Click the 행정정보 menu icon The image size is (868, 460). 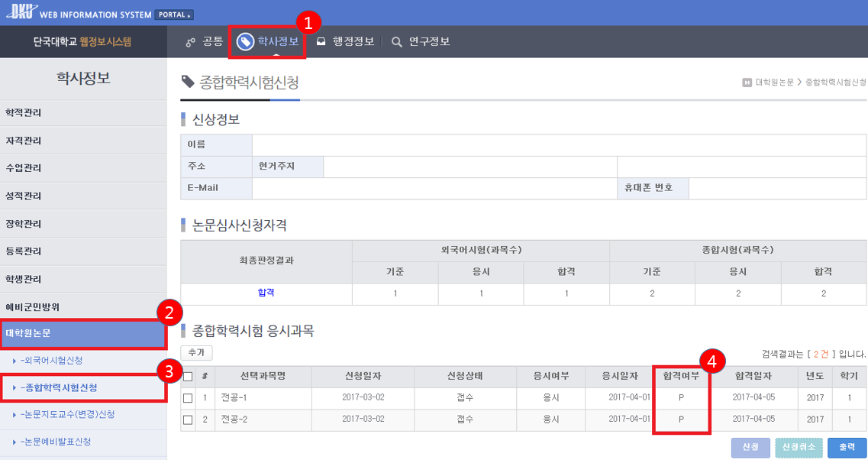321,42
